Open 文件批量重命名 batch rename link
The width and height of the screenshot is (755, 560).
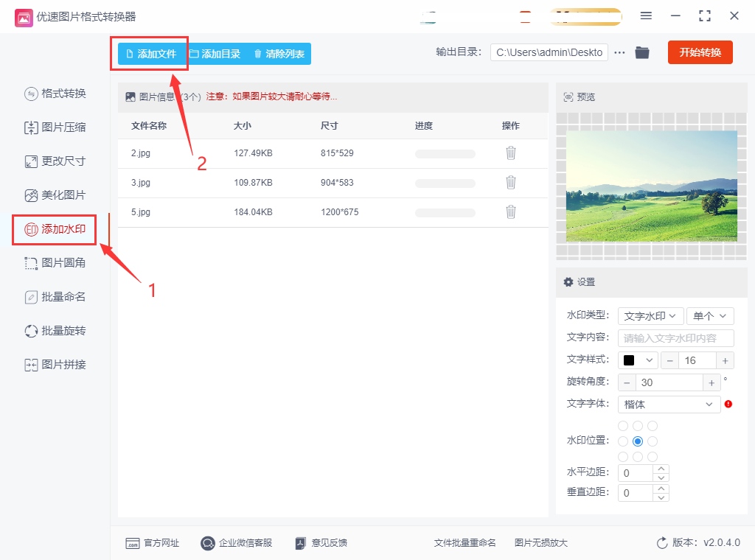click(465, 543)
